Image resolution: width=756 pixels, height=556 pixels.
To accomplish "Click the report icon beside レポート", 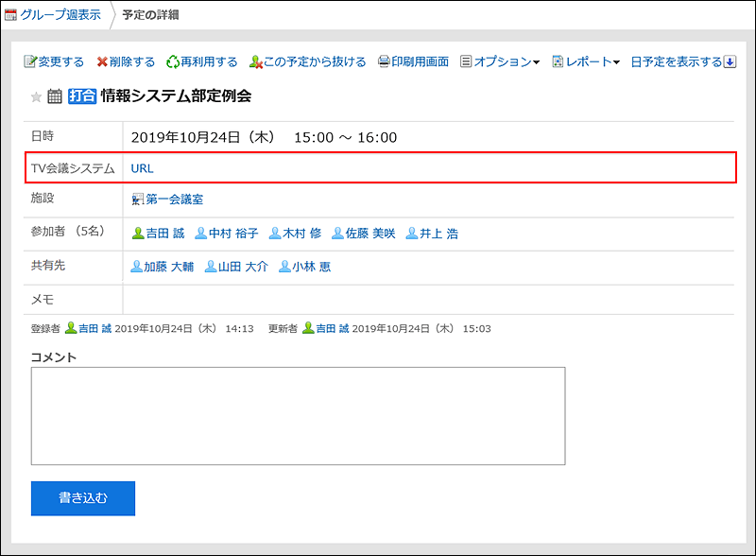I will tap(558, 61).
